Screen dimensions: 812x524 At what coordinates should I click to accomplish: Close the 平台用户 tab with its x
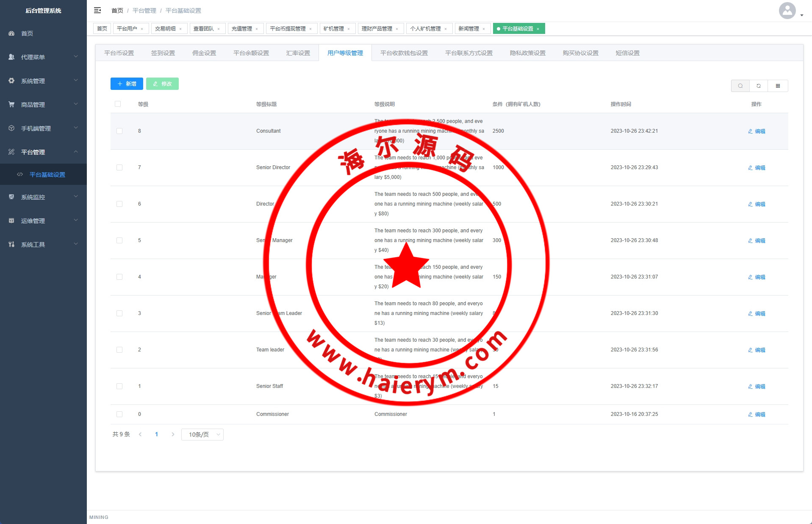142,29
